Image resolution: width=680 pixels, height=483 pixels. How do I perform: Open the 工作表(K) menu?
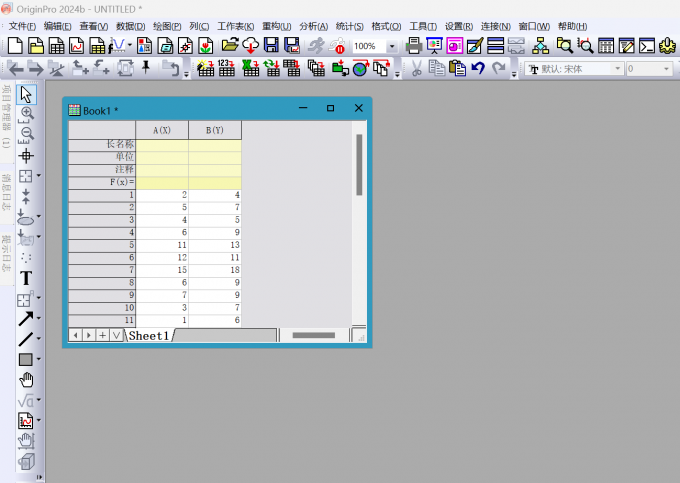pos(235,26)
